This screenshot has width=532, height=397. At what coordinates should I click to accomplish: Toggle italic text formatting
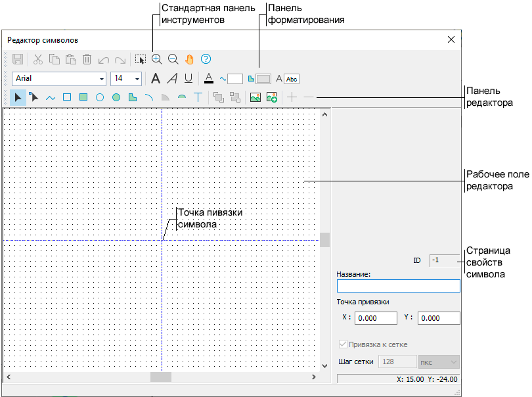pyautogui.click(x=172, y=79)
